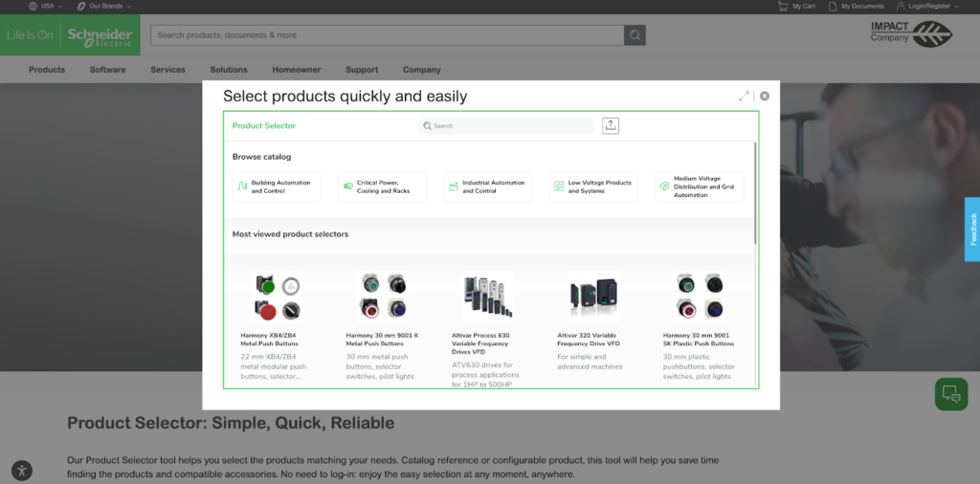Click the ATV630 drives description text
This screenshot has height=484, width=980.
[485, 375]
